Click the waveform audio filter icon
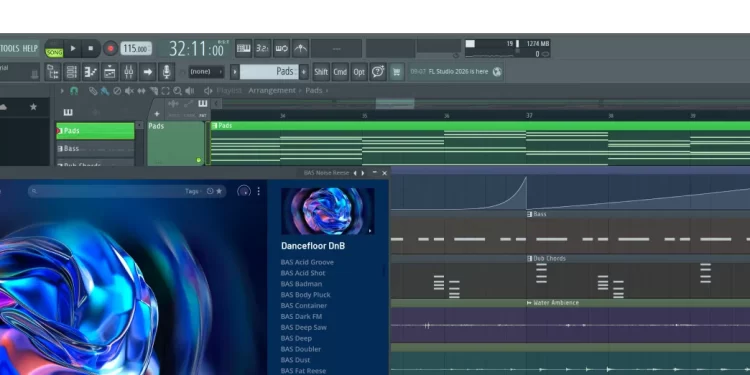This screenshot has width=750, height=375. pos(173,104)
